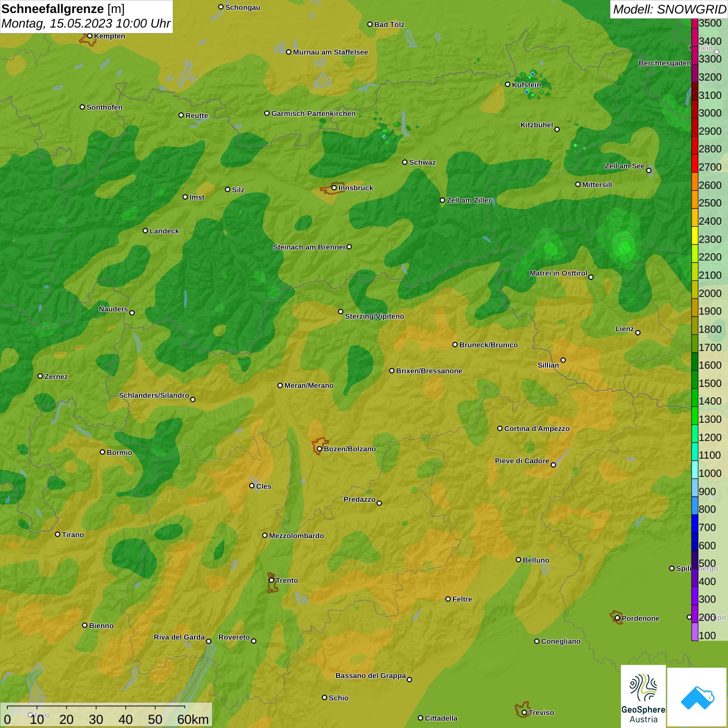This screenshot has height=728, width=728.
Task: Pick the 2300 yellow legend swatch
Action: click(695, 239)
